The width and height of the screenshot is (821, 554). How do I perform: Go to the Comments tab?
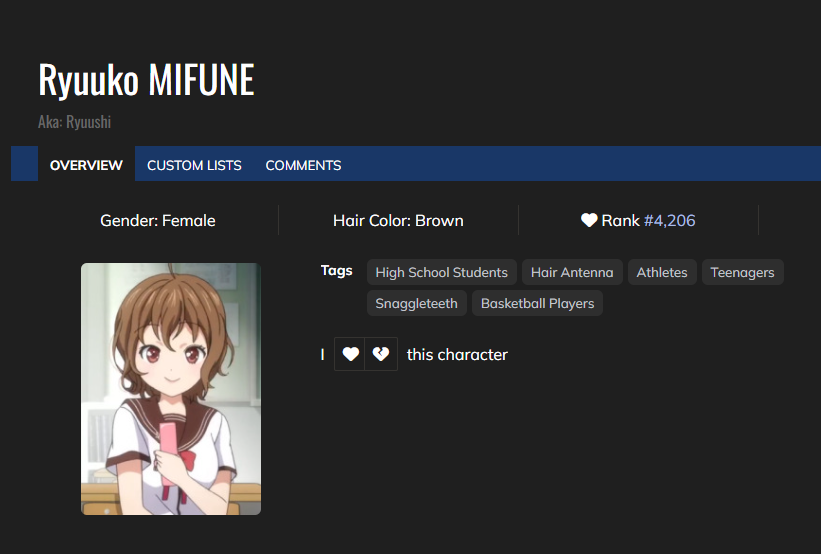[x=303, y=165]
